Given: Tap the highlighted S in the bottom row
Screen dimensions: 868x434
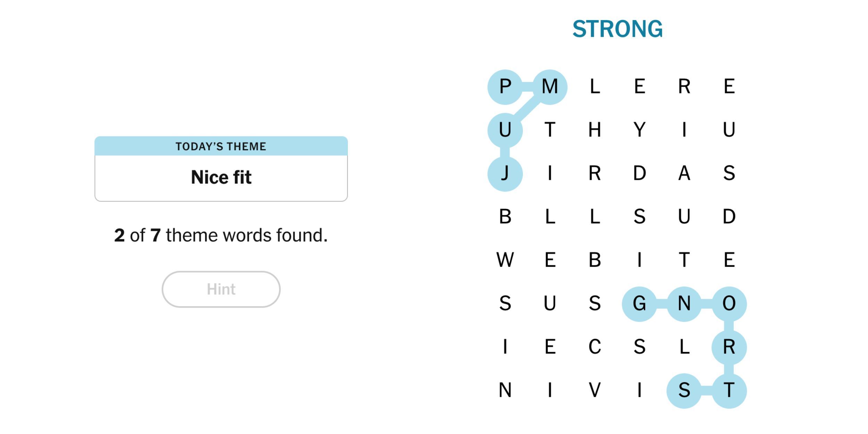Looking at the screenshot, I should 684,390.
